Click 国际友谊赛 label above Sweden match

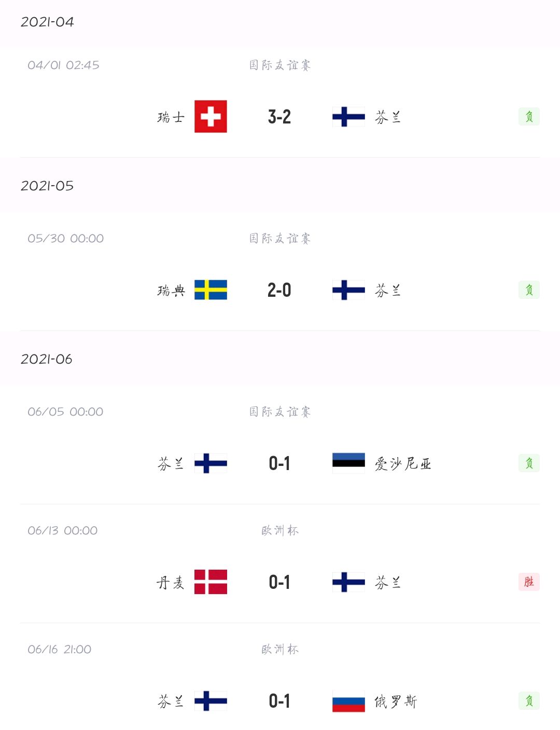(280, 238)
